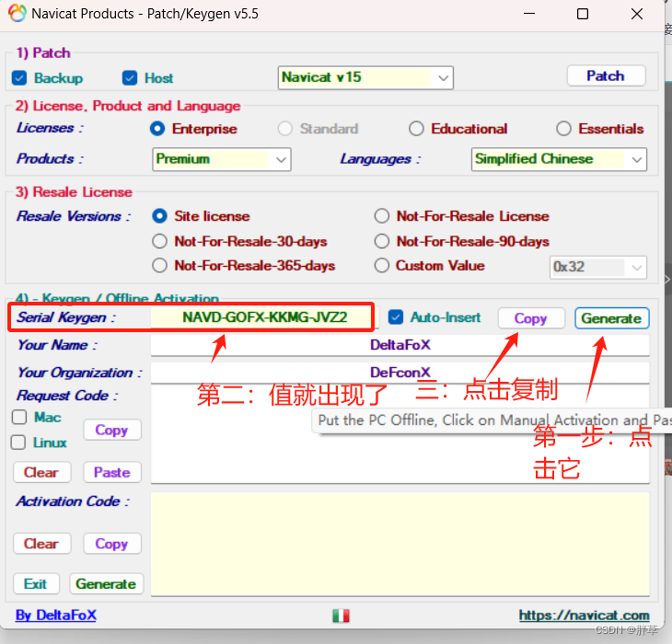Open the By DeltaFoX link
The image size is (672, 644).
56,615
